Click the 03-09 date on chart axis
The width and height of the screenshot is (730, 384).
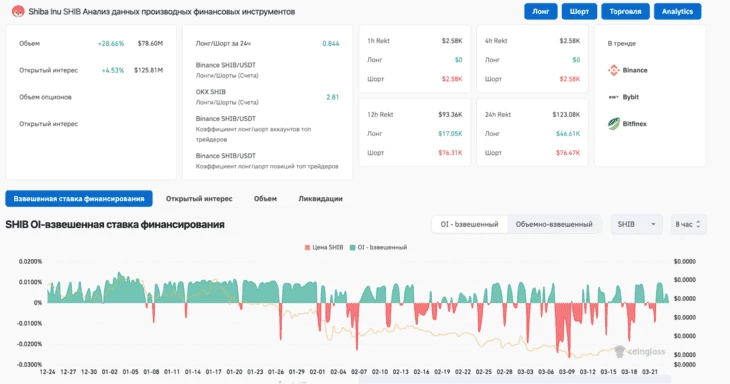click(x=567, y=372)
